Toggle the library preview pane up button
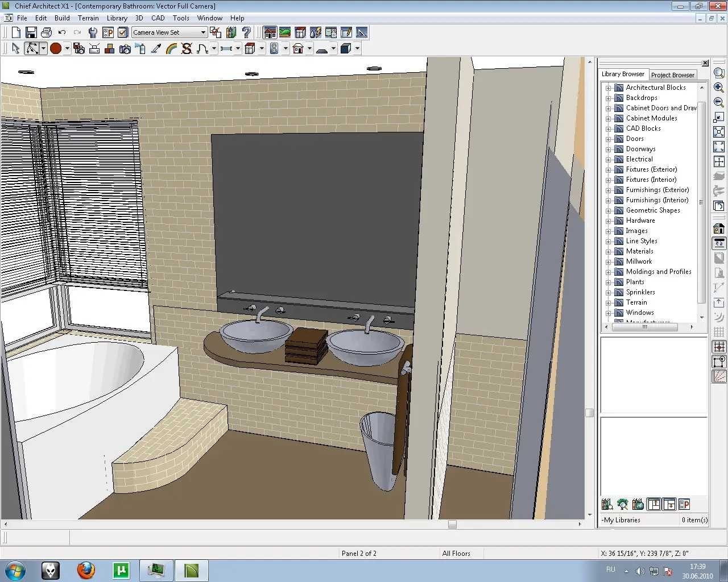 tap(654, 504)
